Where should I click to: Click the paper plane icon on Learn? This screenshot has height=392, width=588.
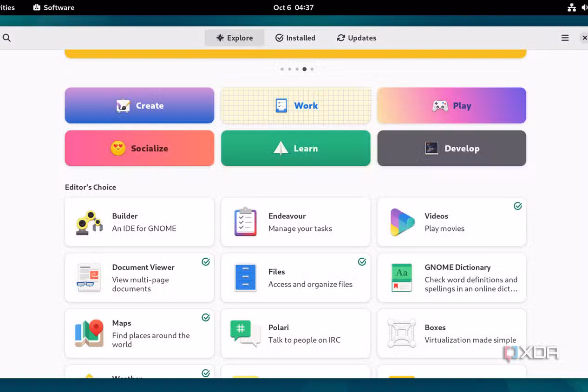281,148
